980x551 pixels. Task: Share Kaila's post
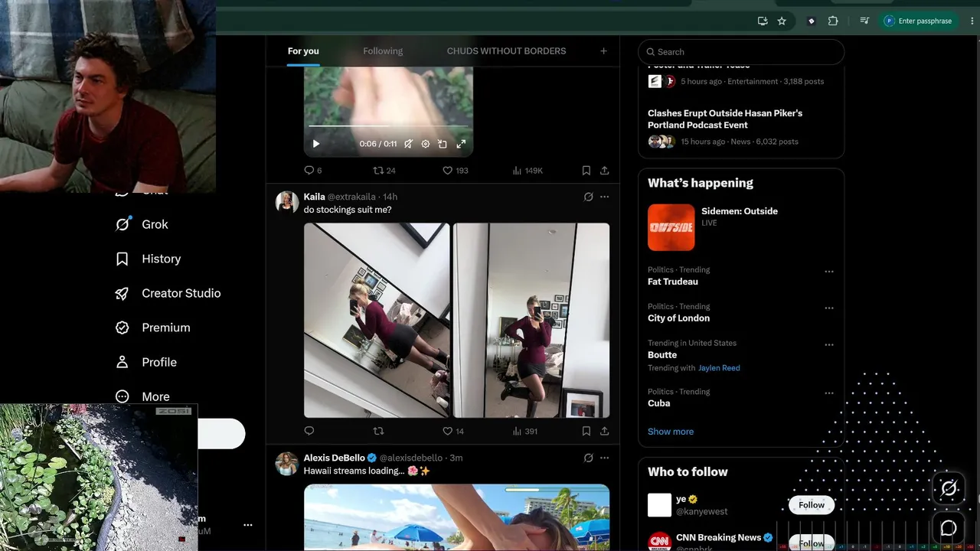(604, 431)
